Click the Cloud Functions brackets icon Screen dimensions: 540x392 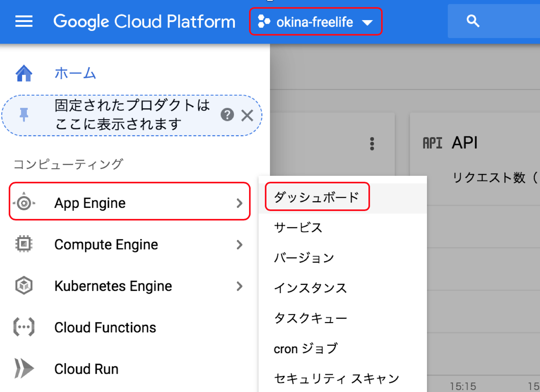(24, 327)
